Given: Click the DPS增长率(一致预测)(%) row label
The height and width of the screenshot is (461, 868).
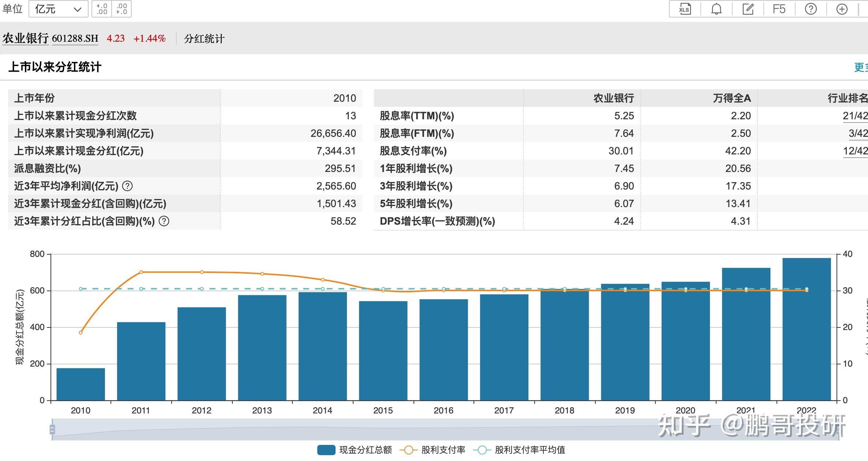Looking at the screenshot, I should [437, 221].
